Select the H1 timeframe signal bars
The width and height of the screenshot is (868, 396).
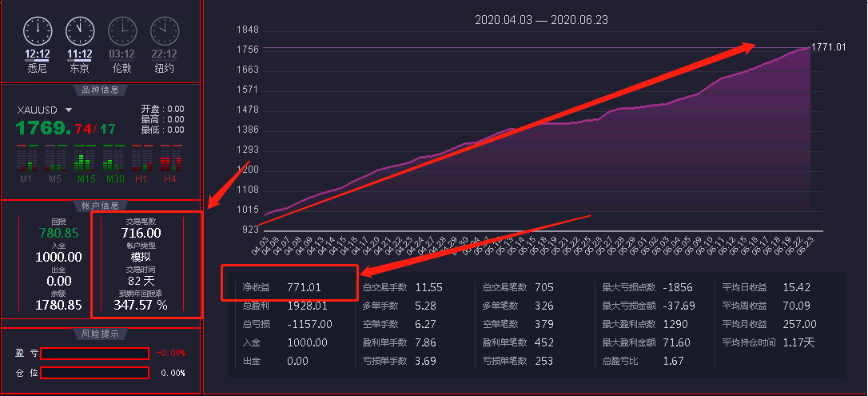pos(141,159)
